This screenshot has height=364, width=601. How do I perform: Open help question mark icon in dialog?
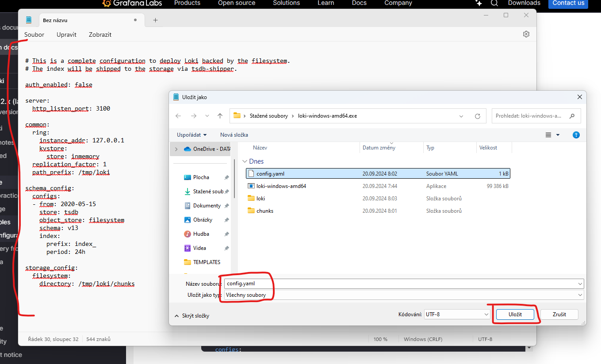click(576, 135)
